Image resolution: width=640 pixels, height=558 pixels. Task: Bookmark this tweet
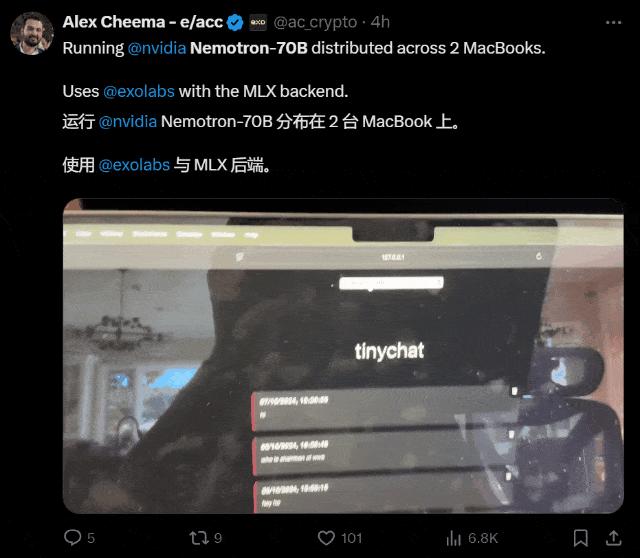coord(580,538)
